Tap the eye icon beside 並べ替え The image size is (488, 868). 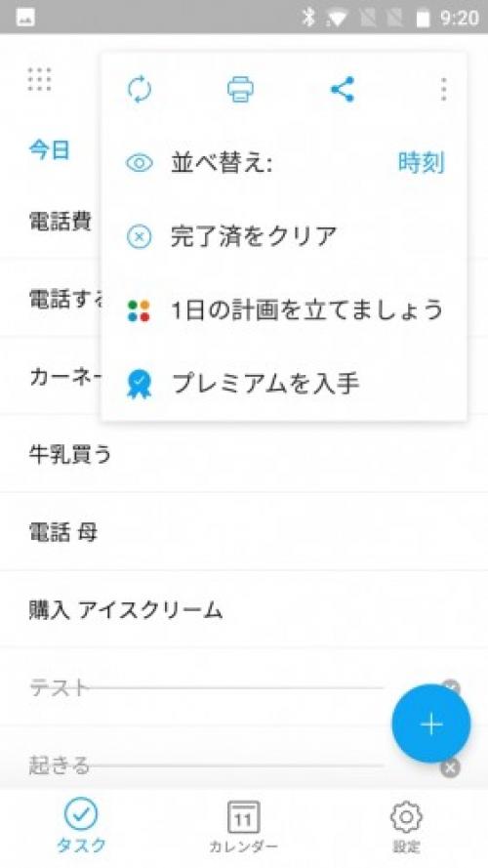[x=140, y=163]
